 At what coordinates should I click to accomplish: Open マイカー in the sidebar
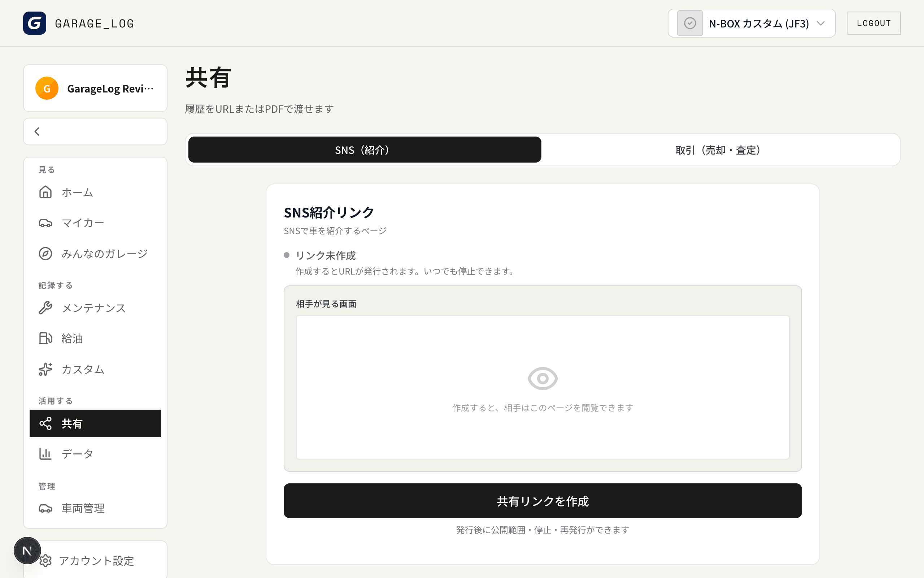tap(95, 223)
